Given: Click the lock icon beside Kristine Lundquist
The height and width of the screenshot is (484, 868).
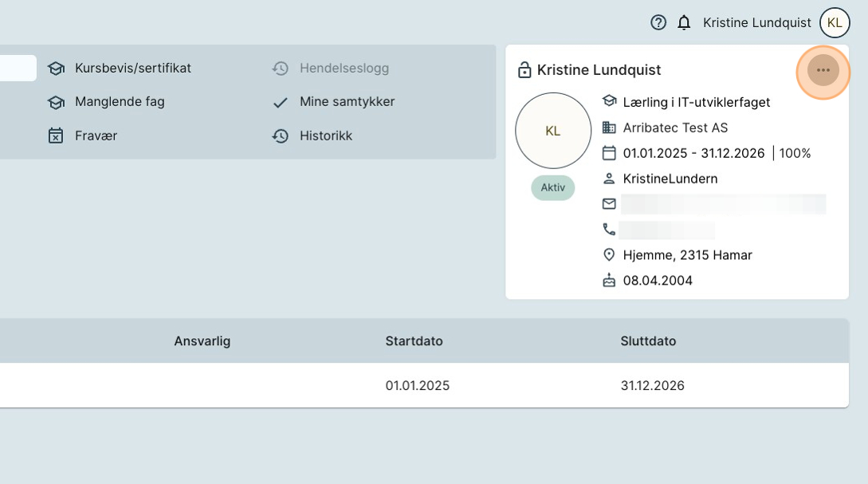Looking at the screenshot, I should [x=524, y=70].
